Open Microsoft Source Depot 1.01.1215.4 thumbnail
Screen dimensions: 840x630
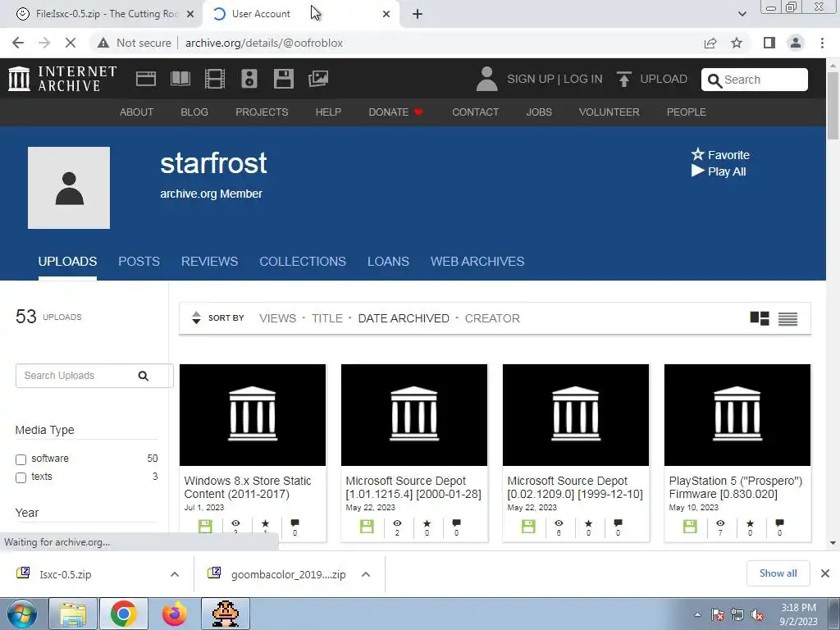click(x=414, y=414)
